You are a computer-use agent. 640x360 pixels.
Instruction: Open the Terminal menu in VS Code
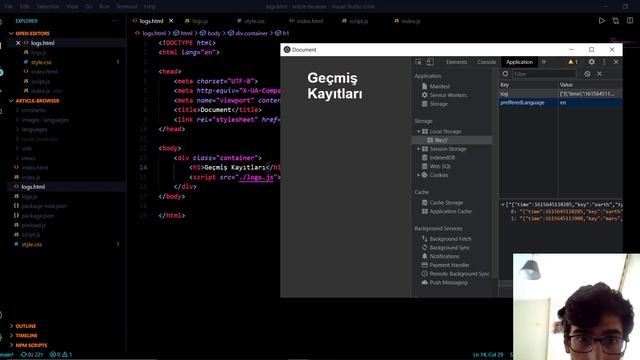point(127,7)
